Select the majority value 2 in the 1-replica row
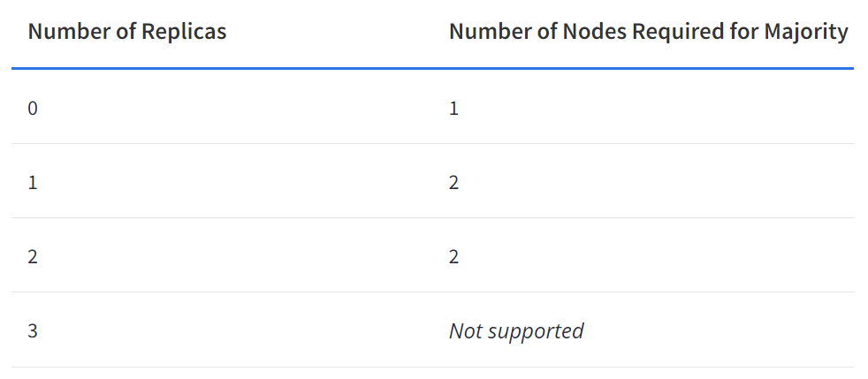 click(x=453, y=183)
